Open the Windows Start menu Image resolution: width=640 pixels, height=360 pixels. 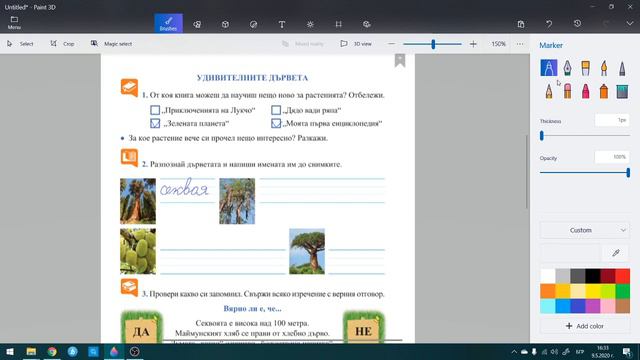(10, 351)
